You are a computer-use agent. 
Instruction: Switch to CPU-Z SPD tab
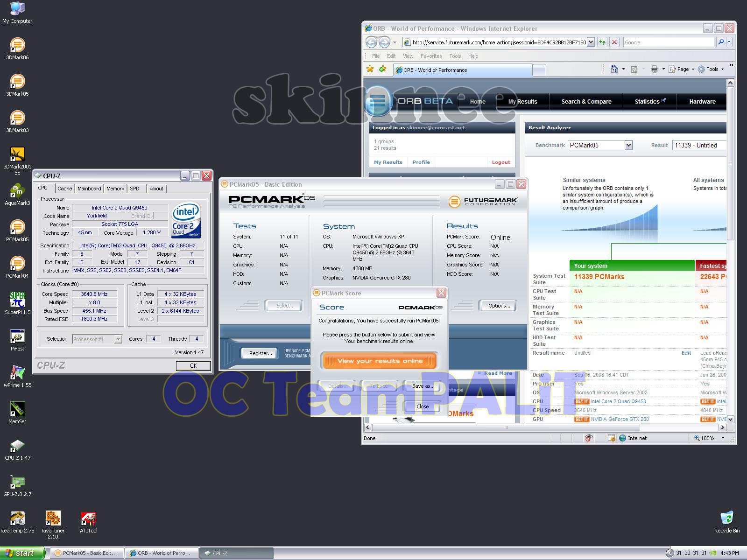[x=135, y=189]
